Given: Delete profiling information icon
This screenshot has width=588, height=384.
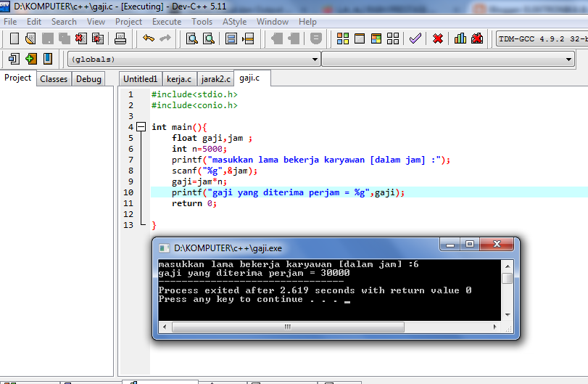Looking at the screenshot, I should pos(477,38).
